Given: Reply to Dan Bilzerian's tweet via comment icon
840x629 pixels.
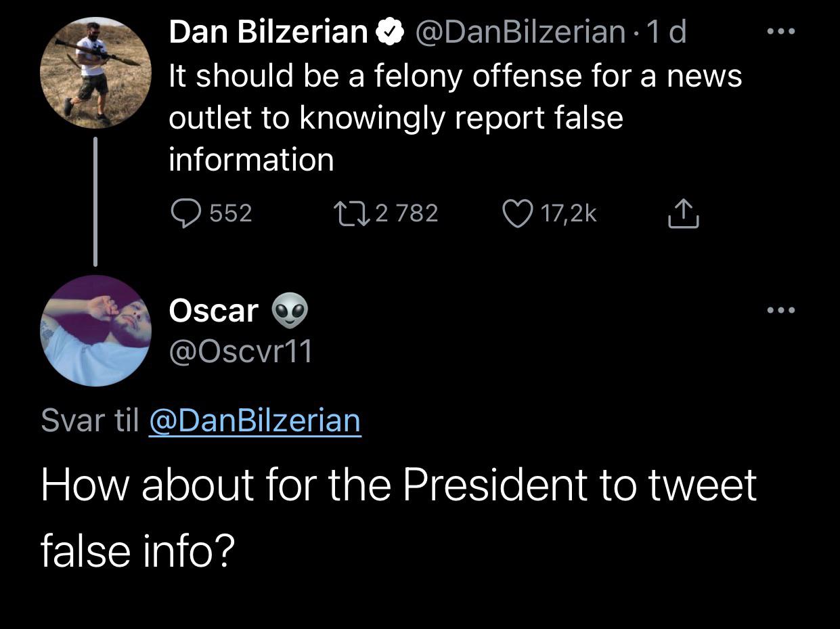Looking at the screenshot, I should click(x=184, y=213).
